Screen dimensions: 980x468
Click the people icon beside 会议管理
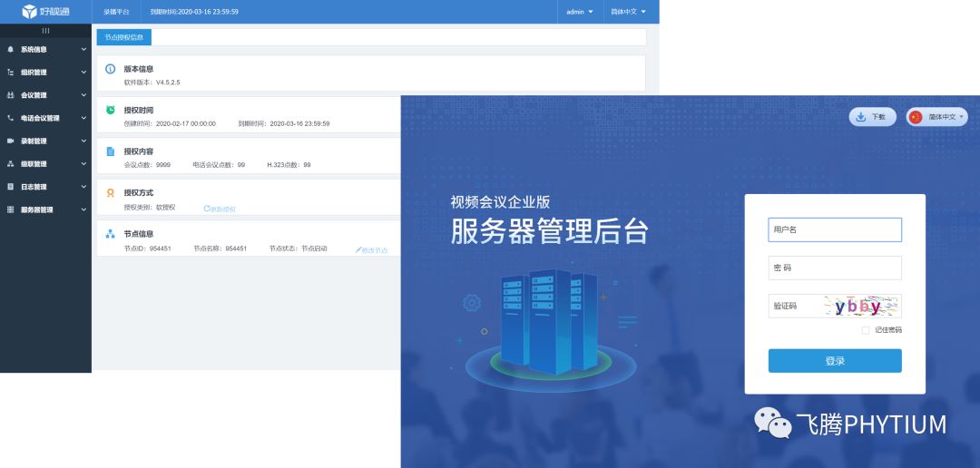(x=10, y=95)
